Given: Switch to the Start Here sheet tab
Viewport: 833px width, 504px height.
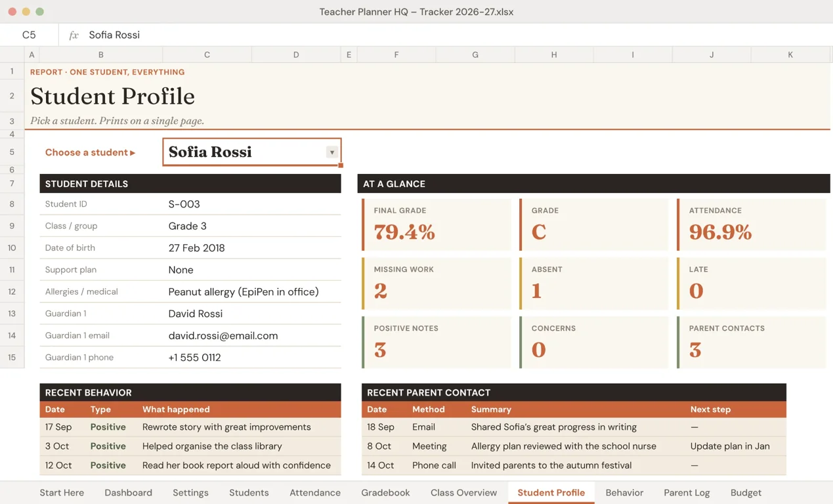Looking at the screenshot, I should pos(62,493).
